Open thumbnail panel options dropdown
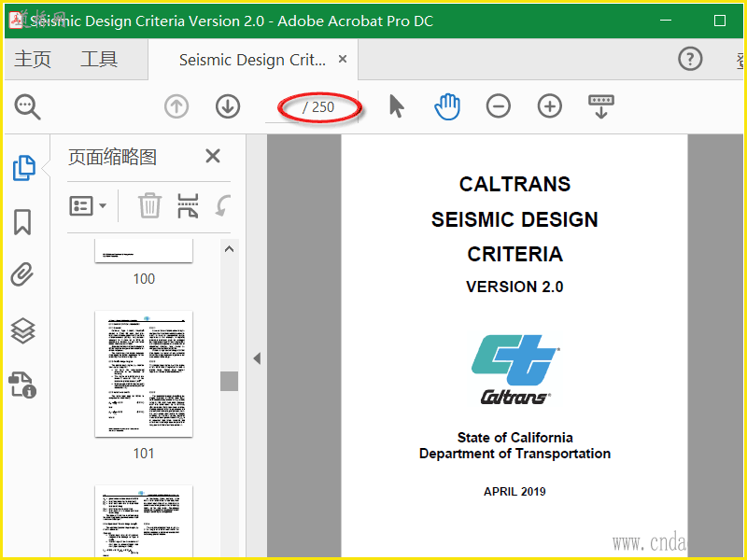Image resolution: width=747 pixels, height=560 pixels. (88, 206)
